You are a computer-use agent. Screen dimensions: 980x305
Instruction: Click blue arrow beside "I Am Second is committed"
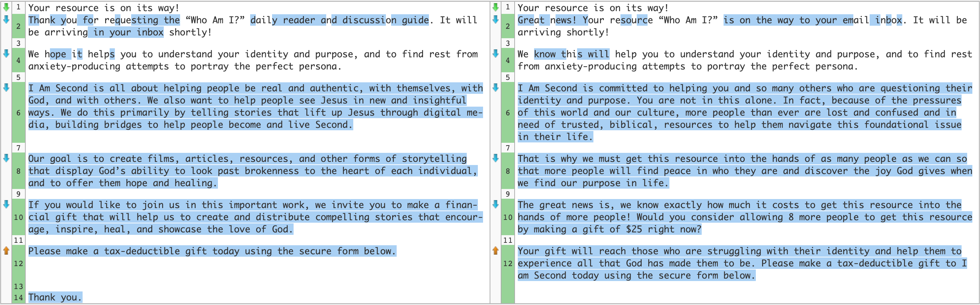[495, 87]
